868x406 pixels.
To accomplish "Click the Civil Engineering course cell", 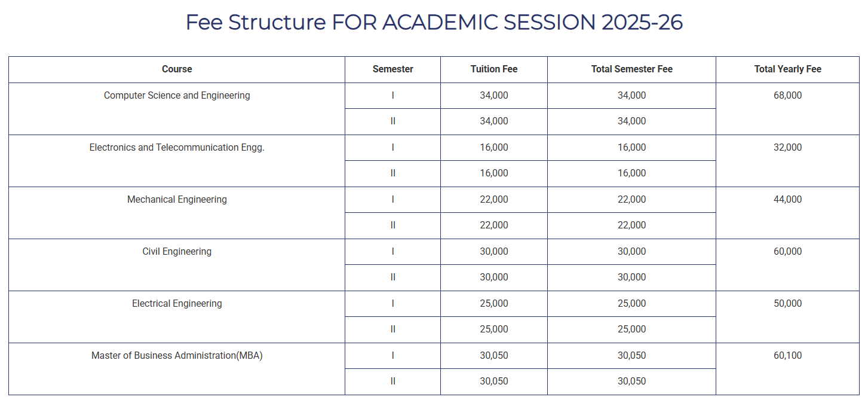I will 177,265.
